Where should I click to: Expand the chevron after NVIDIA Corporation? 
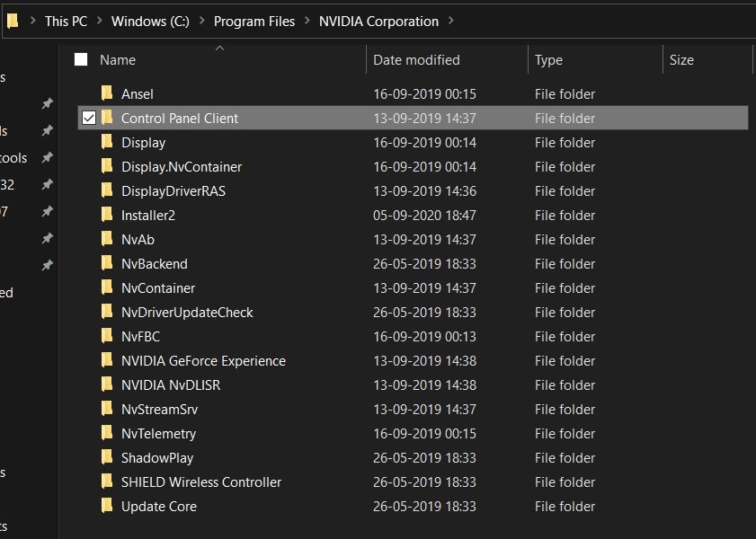coord(450,22)
